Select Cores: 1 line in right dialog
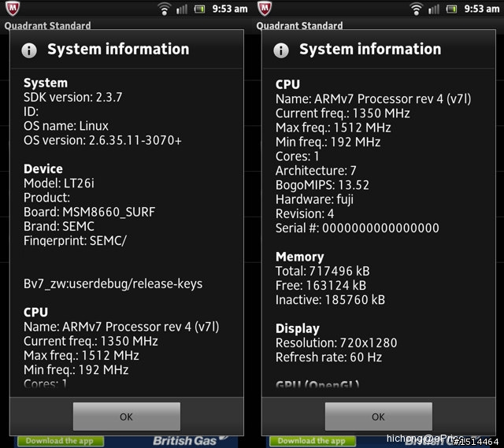 [298, 156]
